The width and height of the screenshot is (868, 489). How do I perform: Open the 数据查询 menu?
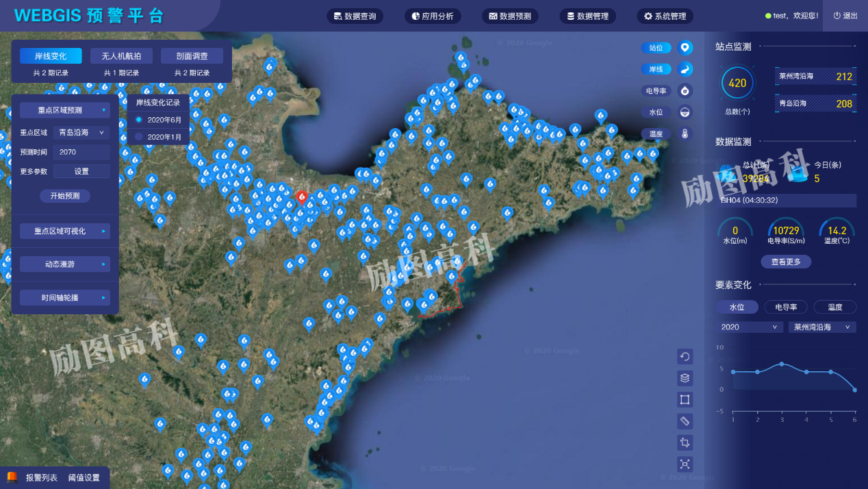[x=355, y=16]
